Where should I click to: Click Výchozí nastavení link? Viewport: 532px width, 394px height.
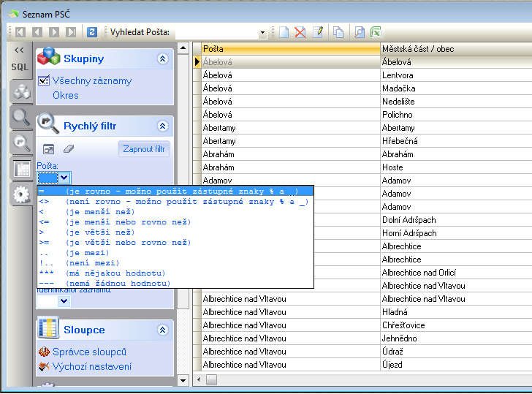pyautogui.click(x=92, y=366)
